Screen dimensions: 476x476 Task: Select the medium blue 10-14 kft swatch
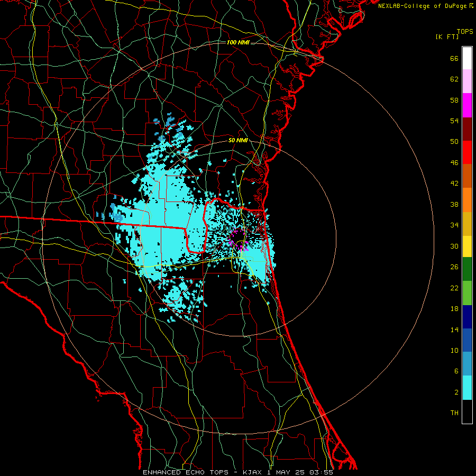pos(467,340)
